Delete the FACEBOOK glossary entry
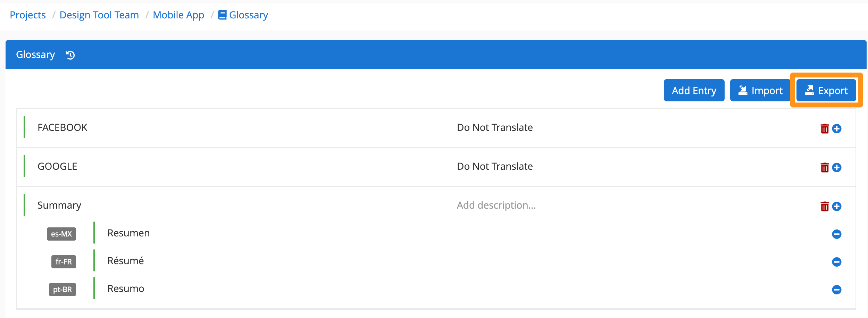The image size is (868, 318). click(x=825, y=129)
